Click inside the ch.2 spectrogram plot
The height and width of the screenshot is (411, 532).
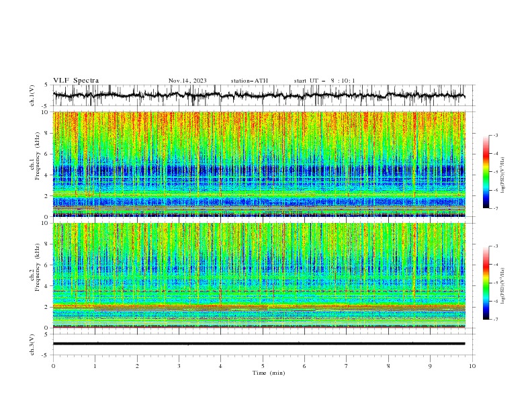coord(259,275)
